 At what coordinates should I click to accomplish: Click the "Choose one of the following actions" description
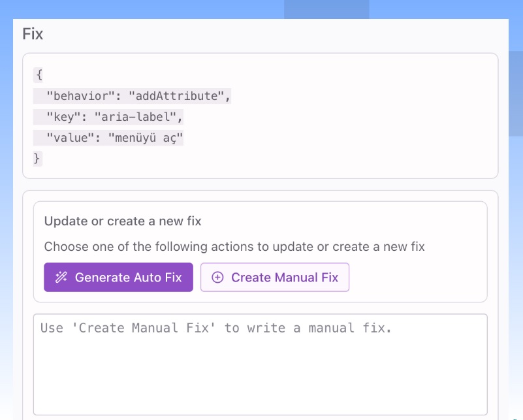tap(234, 247)
